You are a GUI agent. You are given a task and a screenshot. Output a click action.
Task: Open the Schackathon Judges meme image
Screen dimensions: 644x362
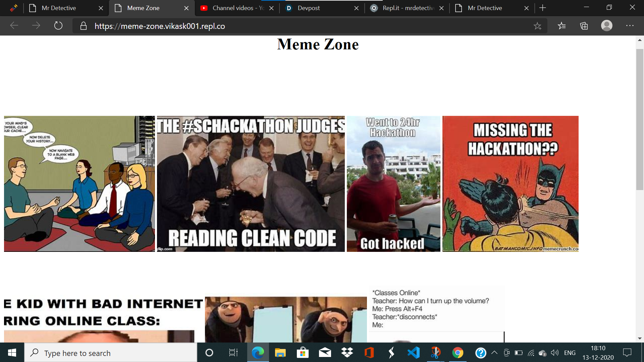(x=251, y=184)
